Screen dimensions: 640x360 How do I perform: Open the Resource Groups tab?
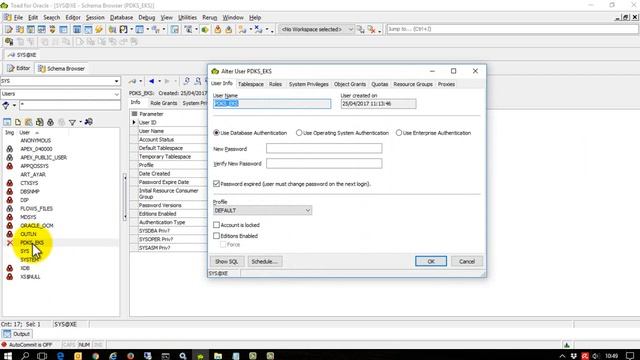click(413, 84)
